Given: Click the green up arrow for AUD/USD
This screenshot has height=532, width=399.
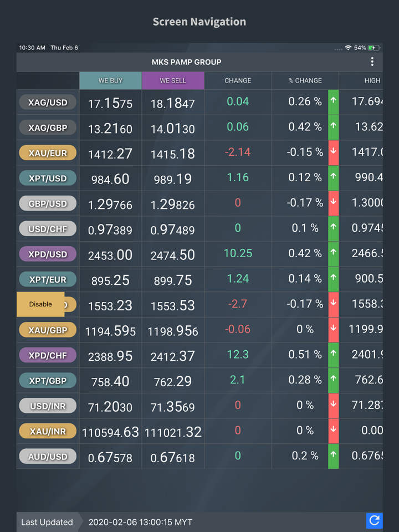Looking at the screenshot, I should (333, 456).
